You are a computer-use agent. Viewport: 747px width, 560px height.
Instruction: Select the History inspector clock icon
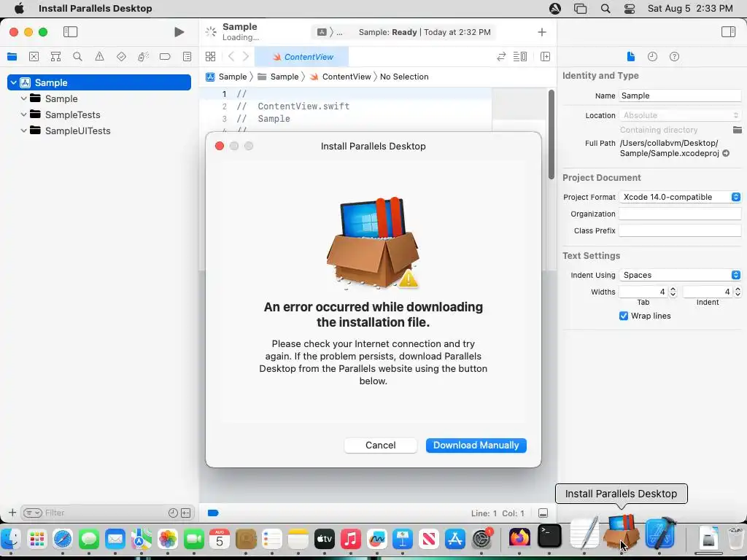pyautogui.click(x=652, y=57)
